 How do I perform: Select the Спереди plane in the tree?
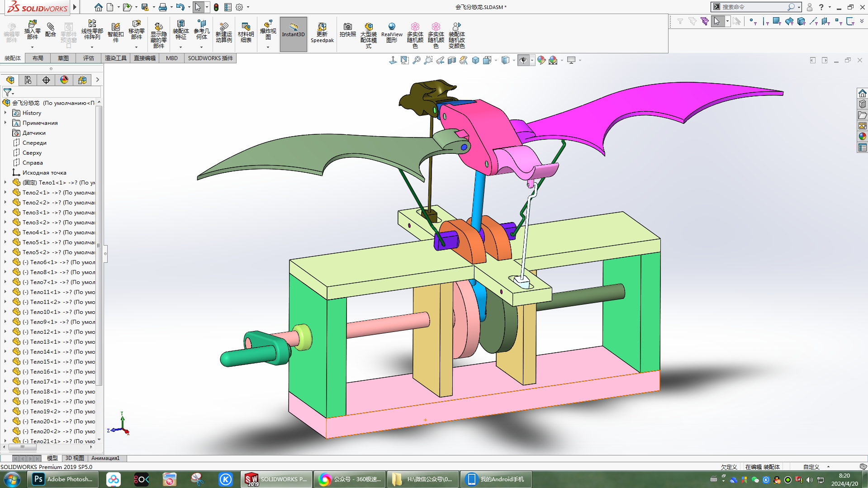[34, 142]
